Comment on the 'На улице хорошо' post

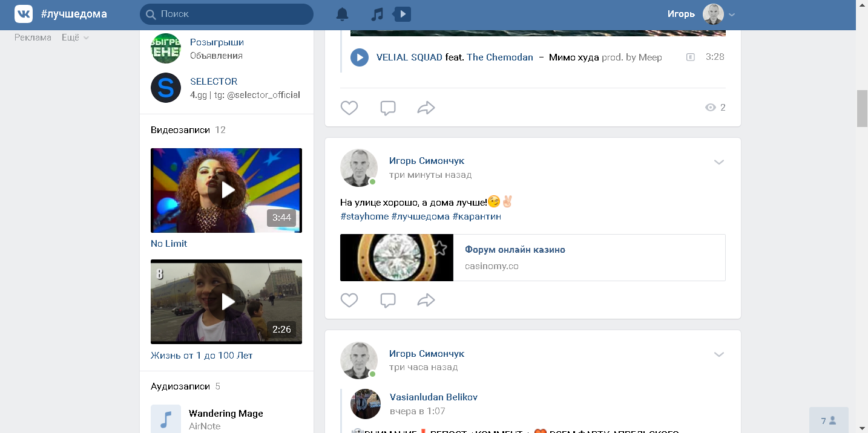click(x=388, y=300)
